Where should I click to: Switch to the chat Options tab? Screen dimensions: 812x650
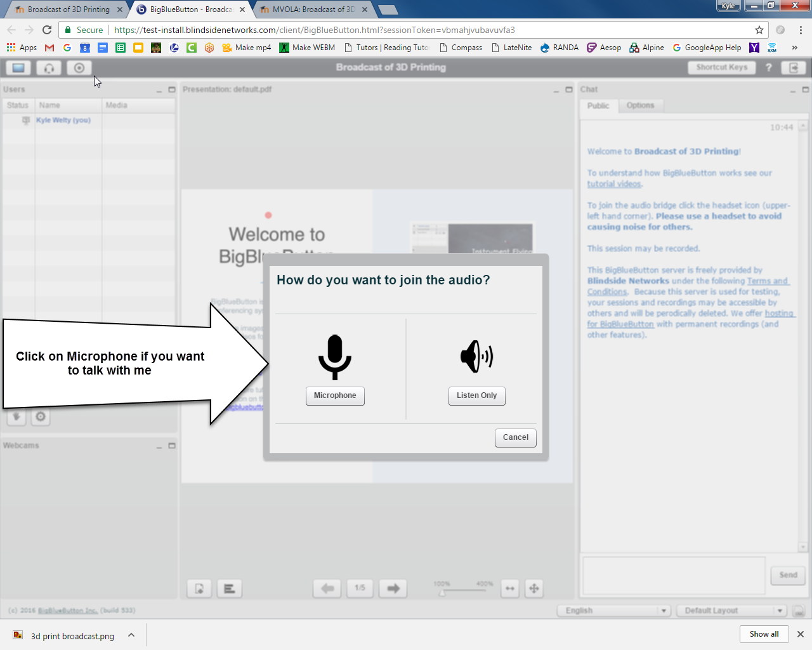tap(640, 105)
